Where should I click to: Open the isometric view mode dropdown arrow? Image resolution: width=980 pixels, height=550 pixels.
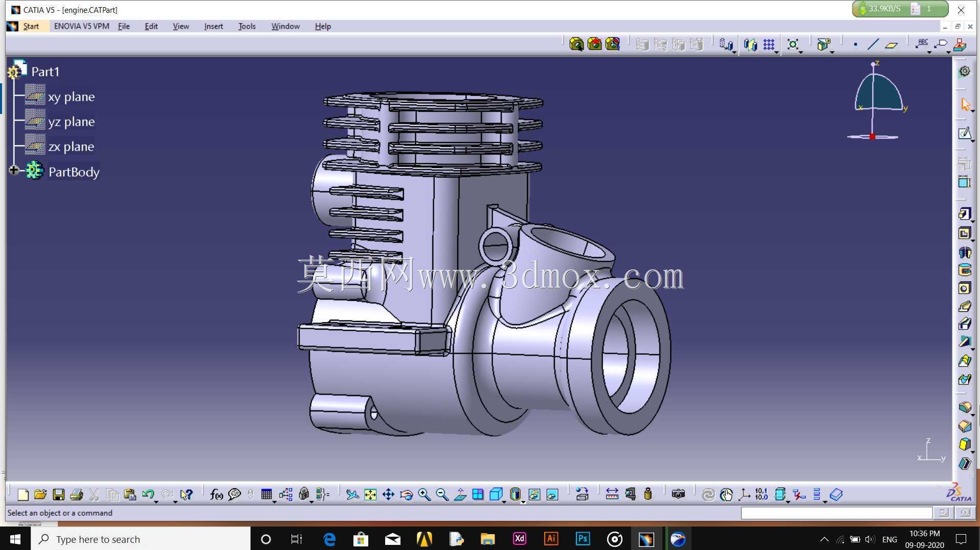tap(504, 501)
